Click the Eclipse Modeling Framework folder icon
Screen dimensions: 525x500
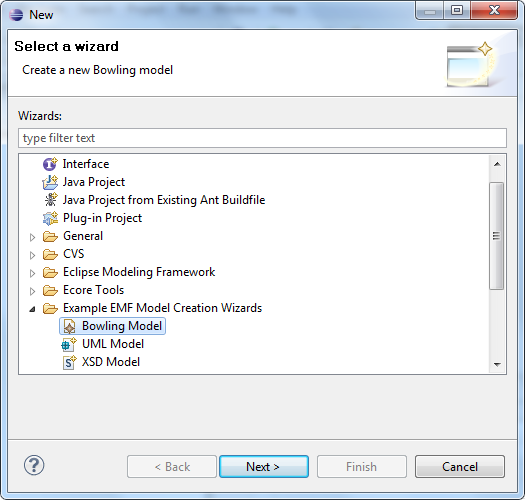tap(50, 272)
